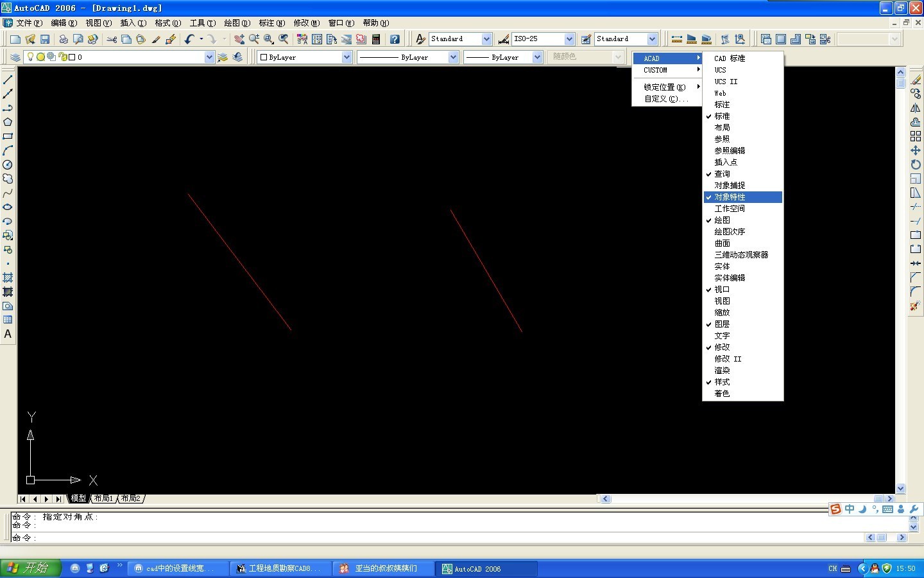924x578 pixels.
Task: Uncheck the 对象特性 toolbar entry
Action: pyautogui.click(x=730, y=197)
